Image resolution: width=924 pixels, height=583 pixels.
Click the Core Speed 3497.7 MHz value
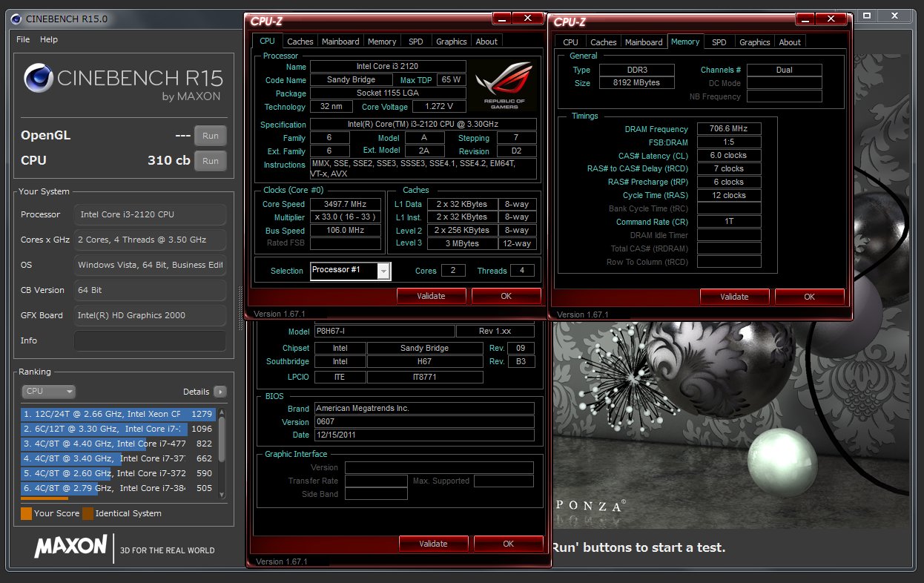[346, 204]
